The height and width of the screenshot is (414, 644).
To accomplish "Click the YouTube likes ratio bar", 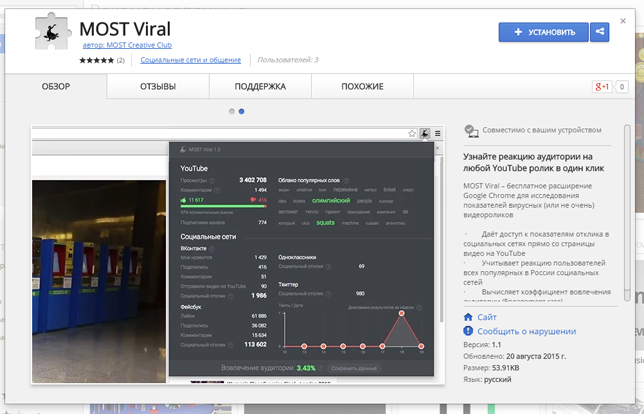I will pyautogui.click(x=224, y=206).
